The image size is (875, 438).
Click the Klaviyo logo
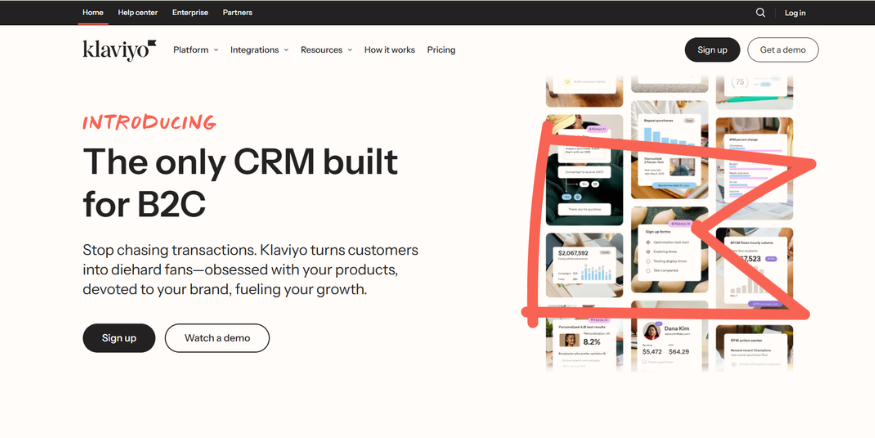119,50
